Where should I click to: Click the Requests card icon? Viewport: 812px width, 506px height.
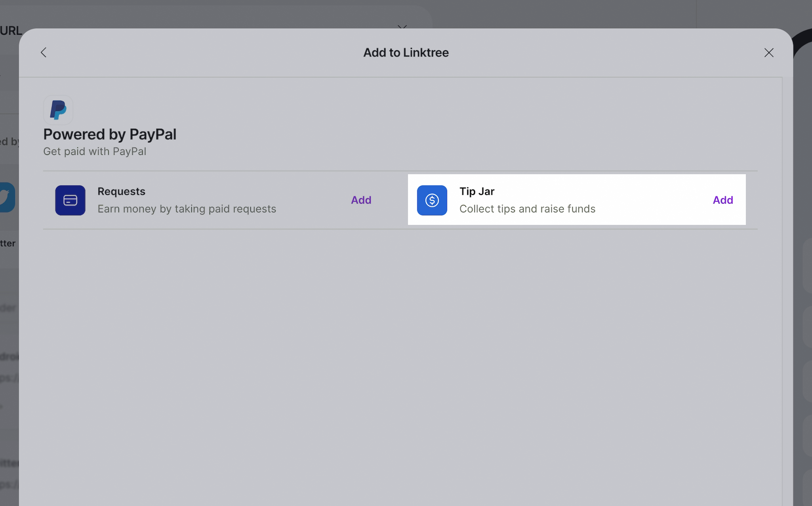(70, 200)
